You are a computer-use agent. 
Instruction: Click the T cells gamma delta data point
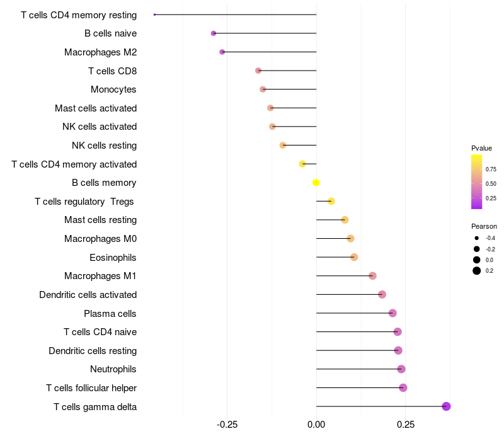pos(446,406)
